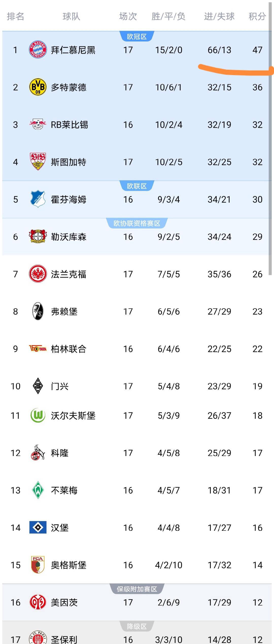Click the 积分 column header
Screen dimensions: 274x644
coord(257,16)
